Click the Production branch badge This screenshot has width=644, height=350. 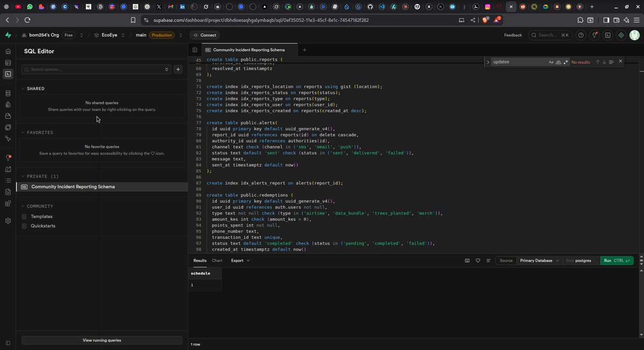coord(162,35)
